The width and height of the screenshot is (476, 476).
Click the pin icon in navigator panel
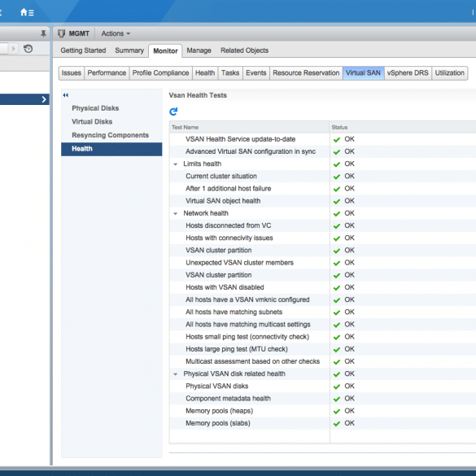click(x=43, y=33)
